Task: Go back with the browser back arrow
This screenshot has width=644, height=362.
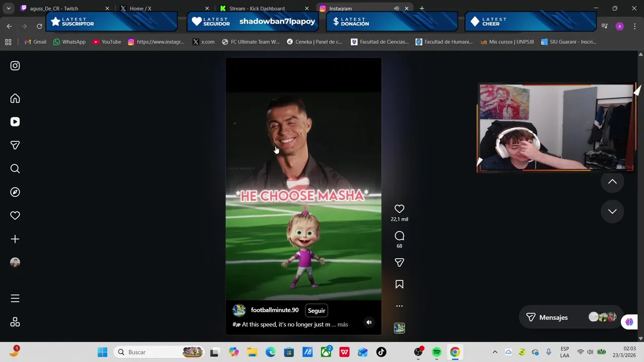Action: (9, 26)
